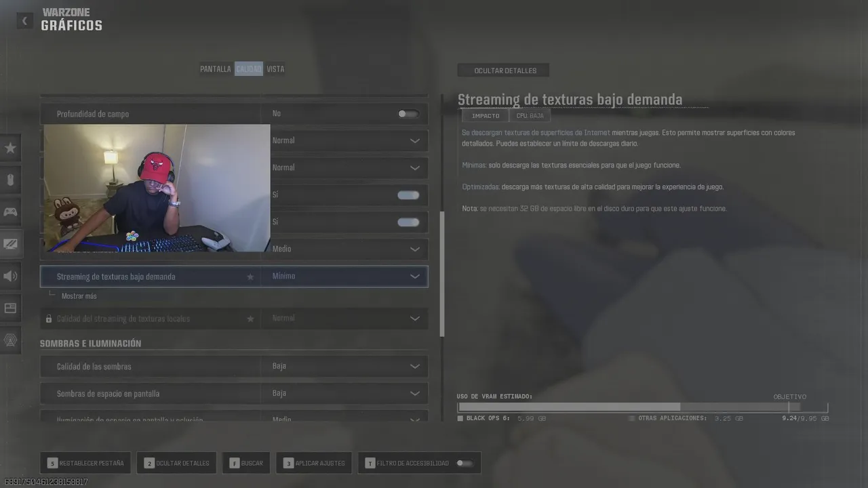
Task: Open the bottom network sidebar icon
Action: point(10,340)
